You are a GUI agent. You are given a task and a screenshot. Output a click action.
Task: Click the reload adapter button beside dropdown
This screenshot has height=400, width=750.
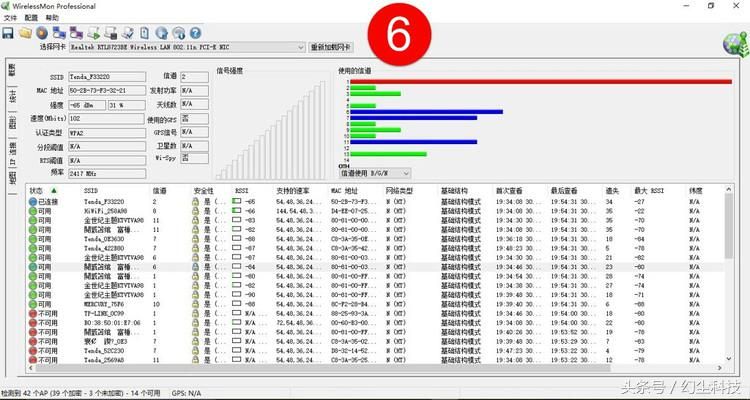331,47
